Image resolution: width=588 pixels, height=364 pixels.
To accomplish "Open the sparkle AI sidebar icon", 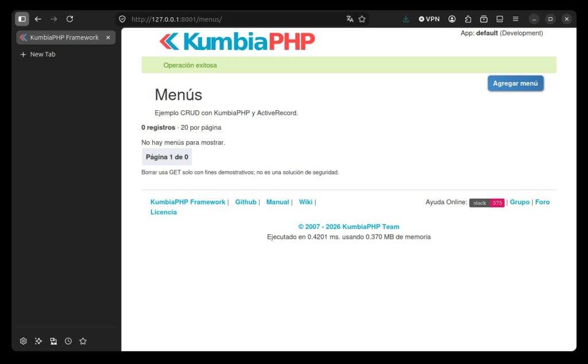I will (38, 341).
